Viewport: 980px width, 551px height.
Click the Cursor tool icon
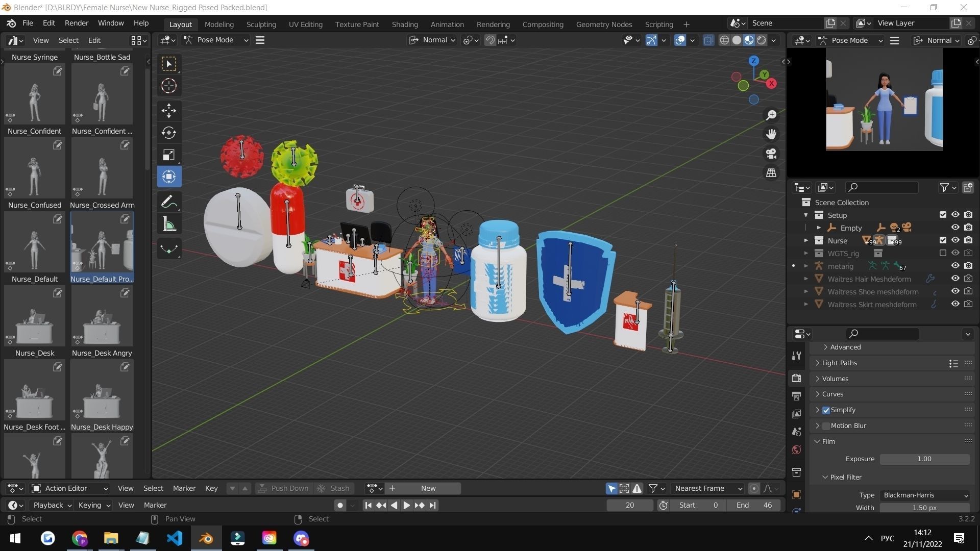pos(169,86)
